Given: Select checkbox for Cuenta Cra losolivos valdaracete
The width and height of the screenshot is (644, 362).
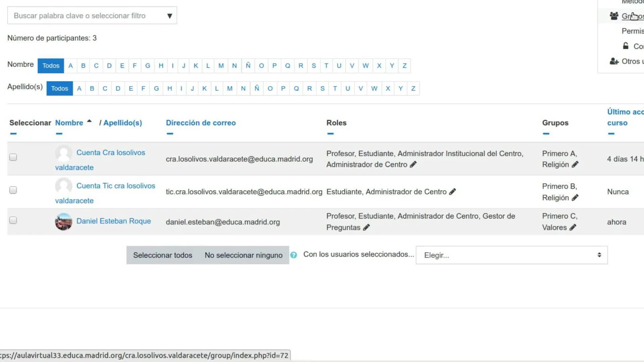Looking at the screenshot, I should click(x=13, y=157).
